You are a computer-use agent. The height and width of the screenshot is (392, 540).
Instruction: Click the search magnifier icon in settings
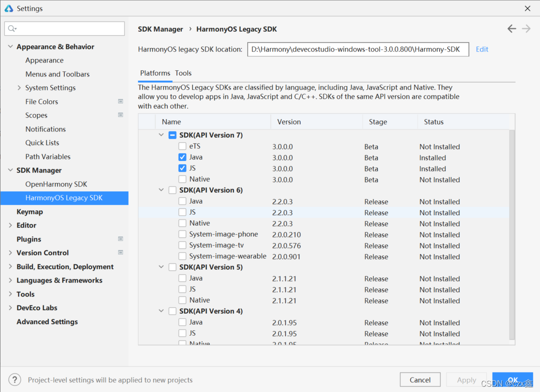12,29
